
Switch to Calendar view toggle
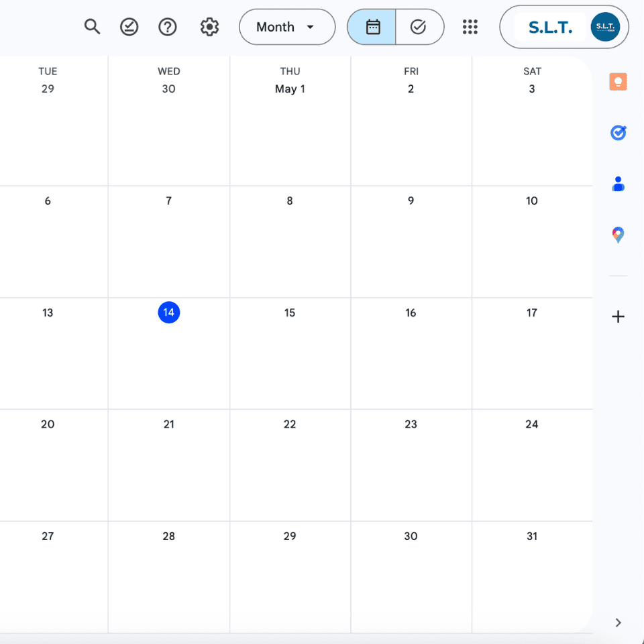pos(372,27)
